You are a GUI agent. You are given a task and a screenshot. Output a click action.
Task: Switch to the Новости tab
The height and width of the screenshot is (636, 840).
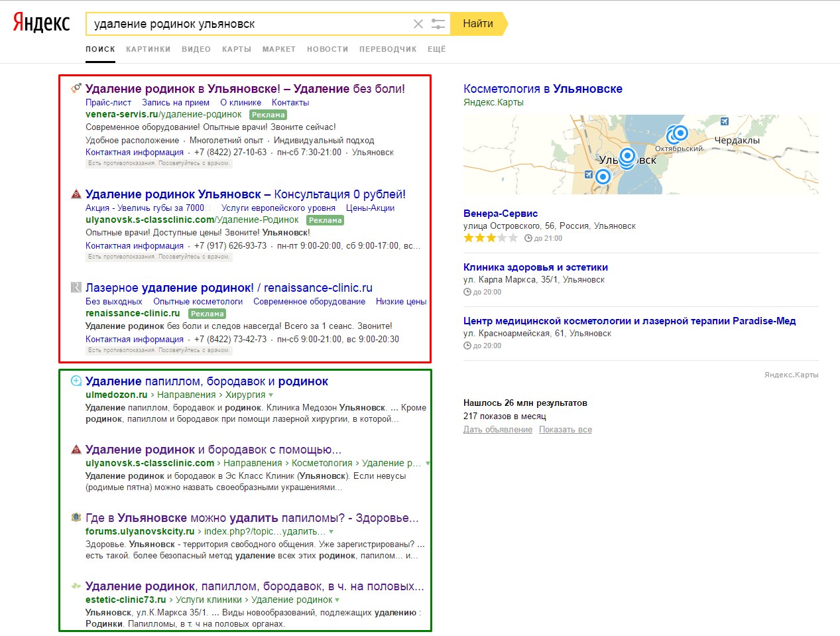tap(328, 49)
